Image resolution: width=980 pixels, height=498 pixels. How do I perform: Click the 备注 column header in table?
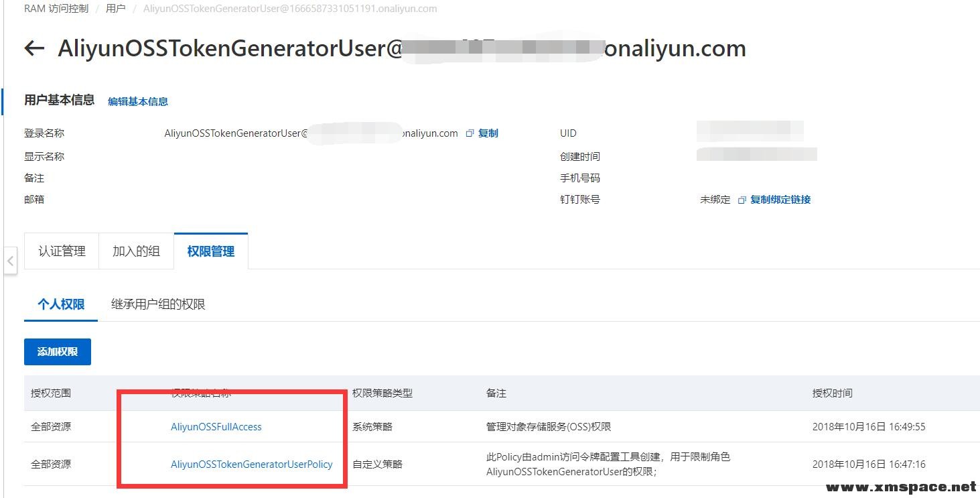click(x=496, y=393)
